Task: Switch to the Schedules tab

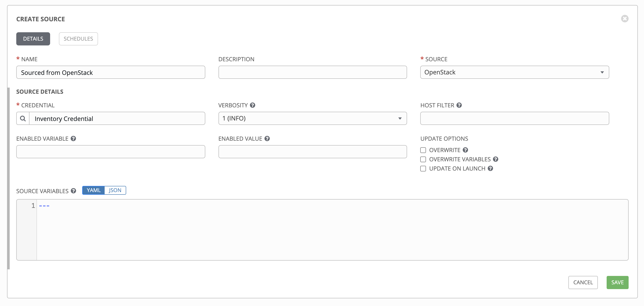Action: point(78,39)
